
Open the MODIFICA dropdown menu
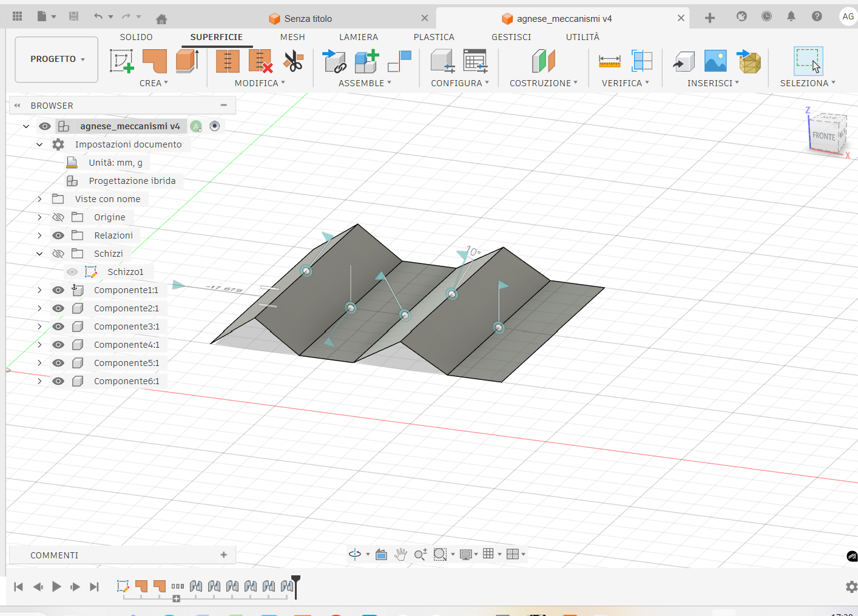click(260, 83)
